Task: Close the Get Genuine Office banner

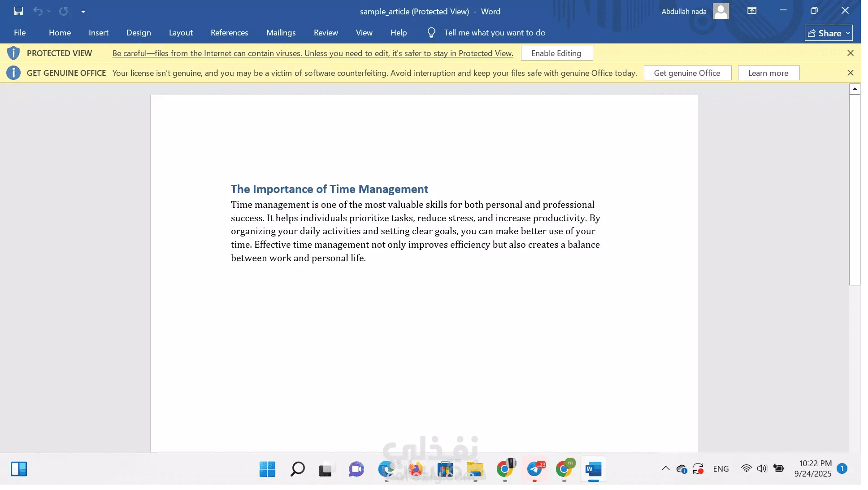Action: click(x=851, y=73)
